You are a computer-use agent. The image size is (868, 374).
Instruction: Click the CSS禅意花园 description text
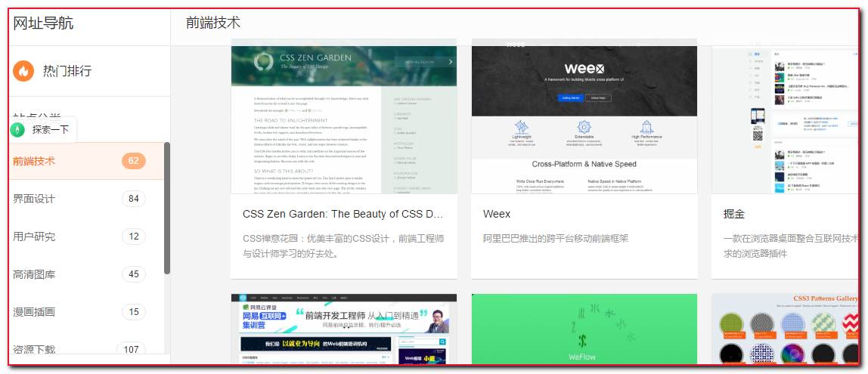coord(343,246)
